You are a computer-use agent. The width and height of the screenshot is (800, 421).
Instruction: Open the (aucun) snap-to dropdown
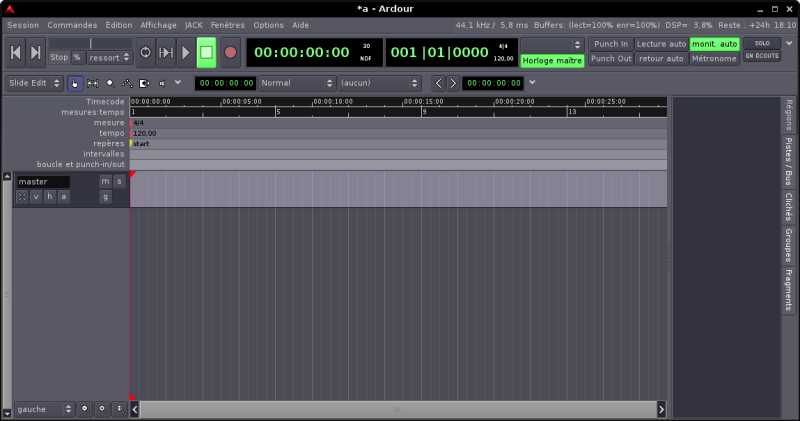pos(380,83)
